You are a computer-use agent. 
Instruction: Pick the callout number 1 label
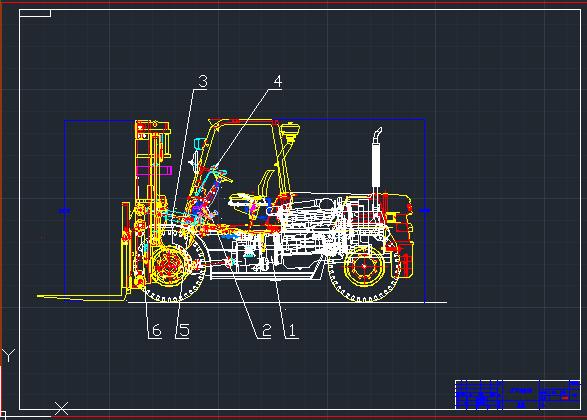(292, 331)
